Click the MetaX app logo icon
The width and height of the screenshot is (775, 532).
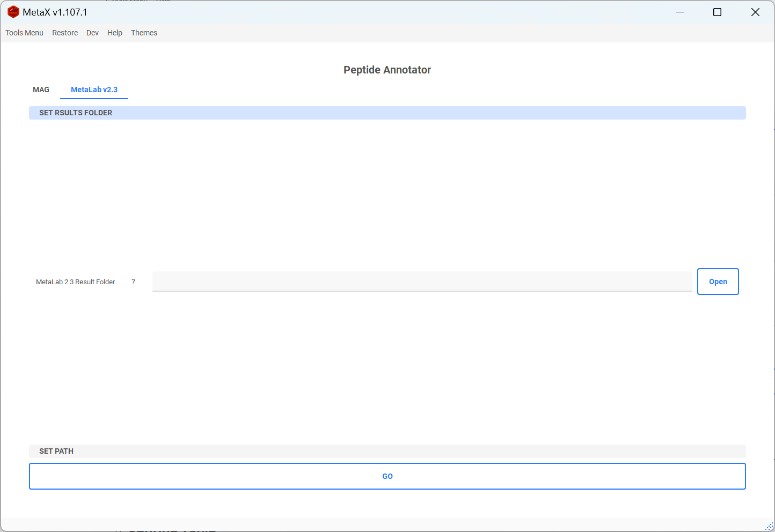pyautogui.click(x=13, y=12)
